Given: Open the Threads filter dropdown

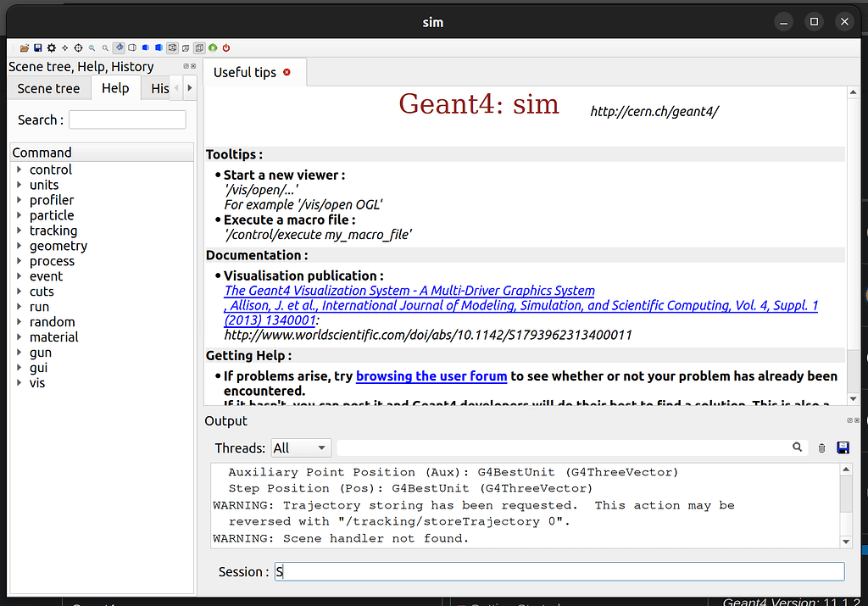Looking at the screenshot, I should point(301,448).
